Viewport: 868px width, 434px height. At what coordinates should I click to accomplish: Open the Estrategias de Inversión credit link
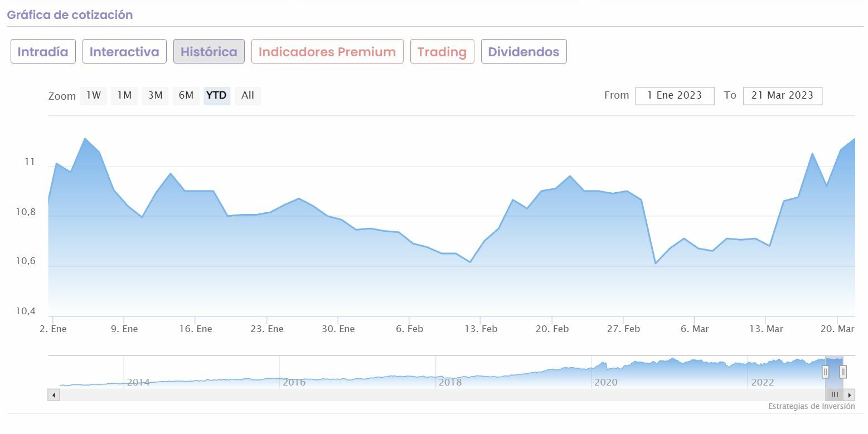coord(811,406)
